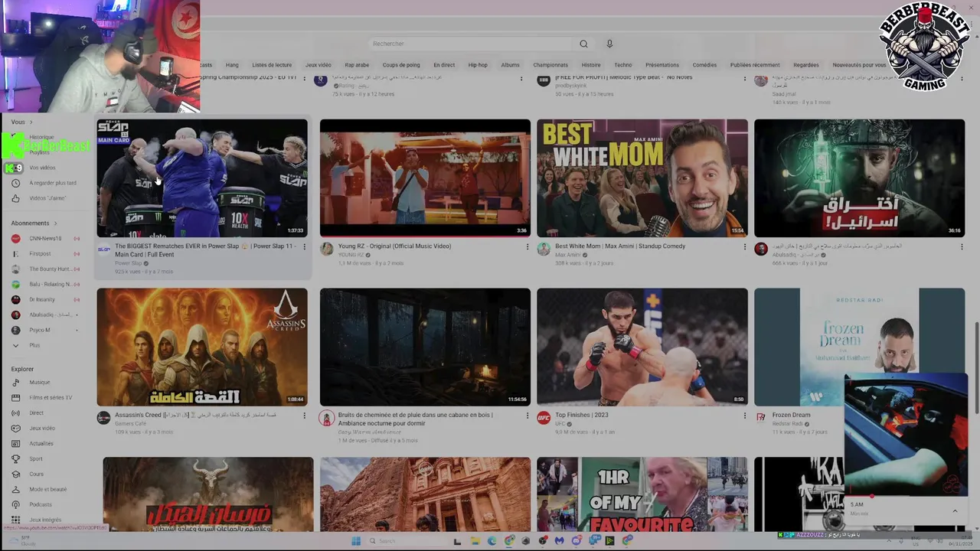Select the Rap arabe chip
The width and height of the screenshot is (980, 551).
(x=357, y=65)
